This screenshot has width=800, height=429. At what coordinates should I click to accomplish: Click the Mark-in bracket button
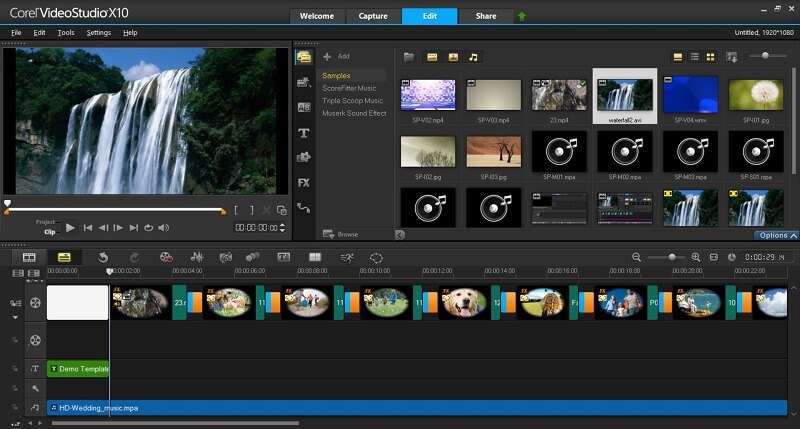[236, 210]
